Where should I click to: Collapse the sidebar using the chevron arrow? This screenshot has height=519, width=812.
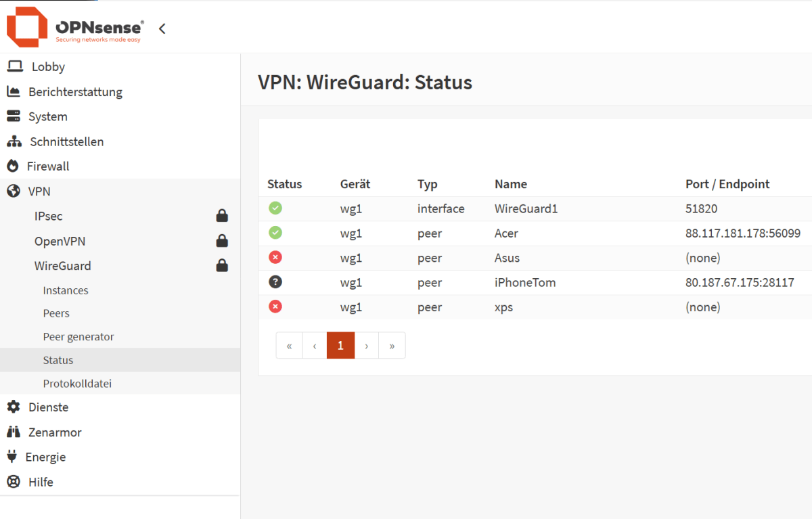162,28
